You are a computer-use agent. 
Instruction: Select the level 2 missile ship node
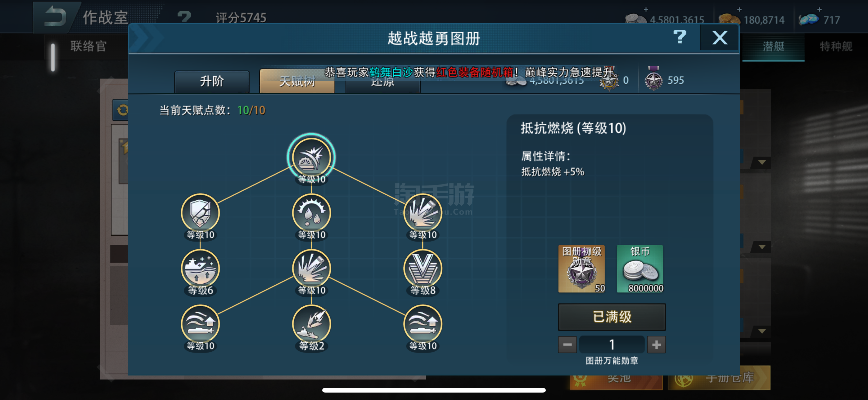311,324
